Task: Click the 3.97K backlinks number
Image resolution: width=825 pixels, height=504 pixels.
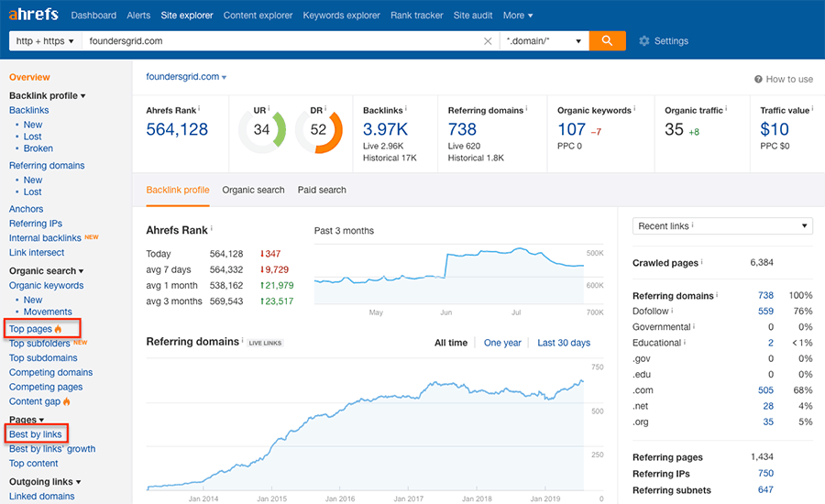Action: tap(385, 129)
